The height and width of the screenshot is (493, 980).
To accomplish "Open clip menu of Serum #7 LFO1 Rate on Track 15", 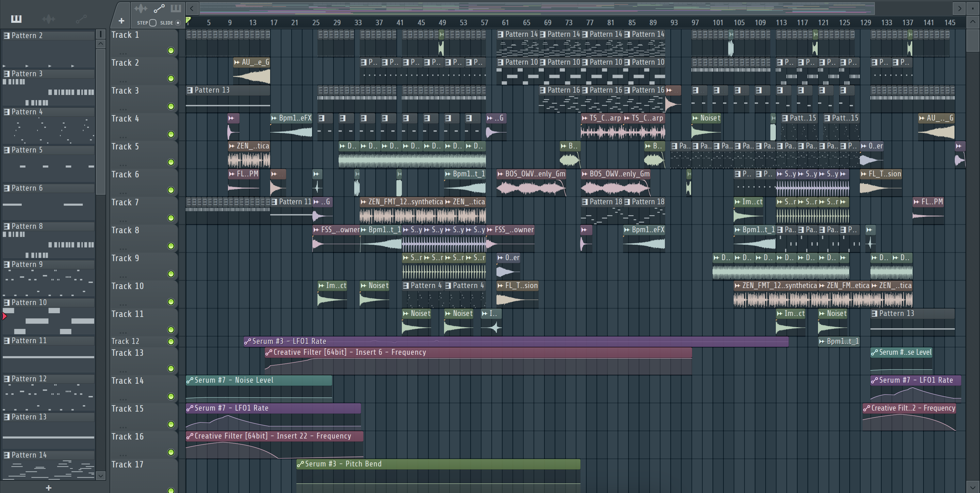I will pos(190,408).
